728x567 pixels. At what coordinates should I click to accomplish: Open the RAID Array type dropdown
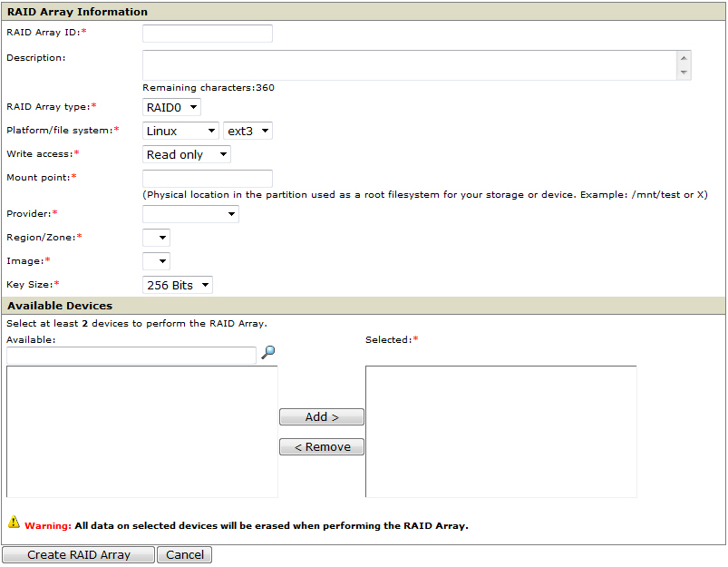coord(171,107)
